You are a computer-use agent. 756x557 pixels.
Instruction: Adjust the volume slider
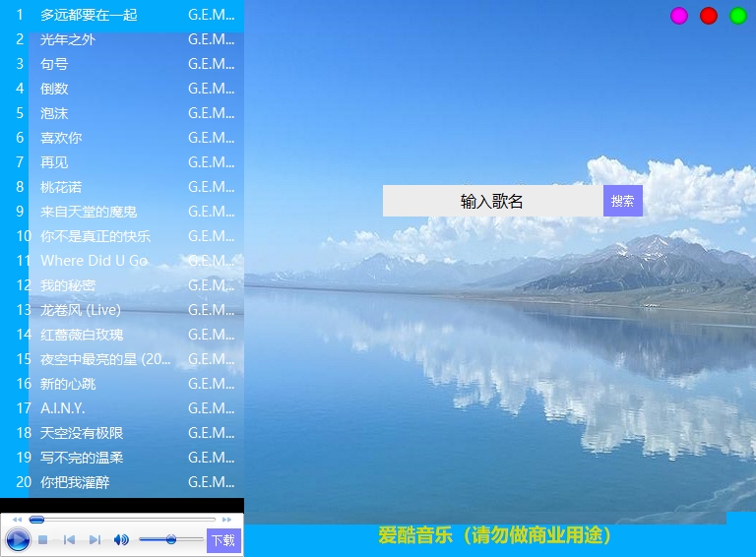[x=170, y=539]
